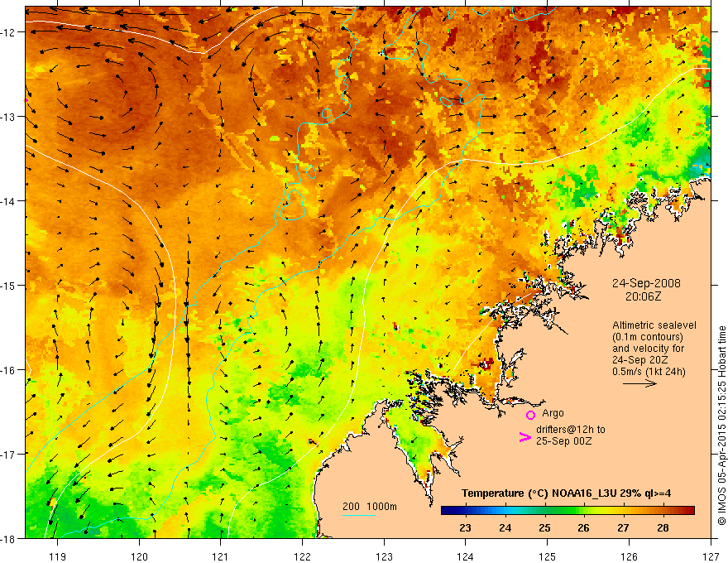Click the color bar tick label 27
728x563 pixels.
[623, 527]
